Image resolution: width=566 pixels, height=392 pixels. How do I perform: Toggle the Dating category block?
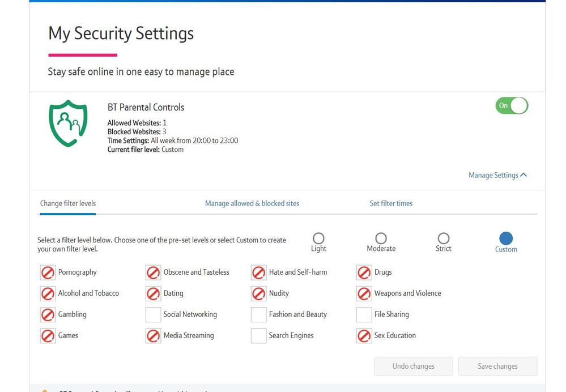[153, 293]
